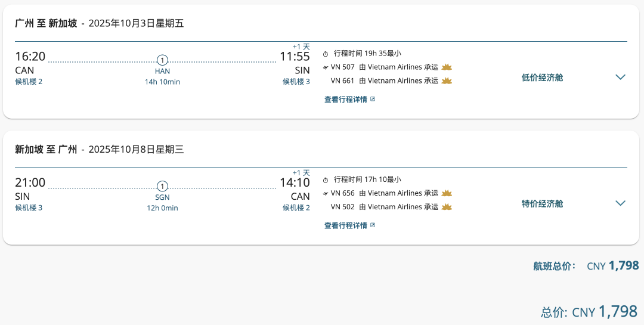
Task: Click the airplane icon next to VN 656
Action: tap(326, 193)
